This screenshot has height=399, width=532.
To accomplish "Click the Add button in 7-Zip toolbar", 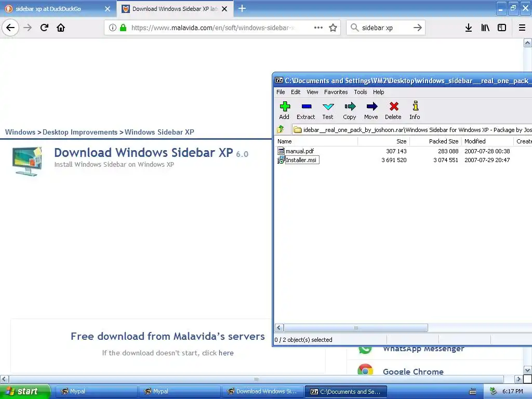I will pyautogui.click(x=284, y=111).
